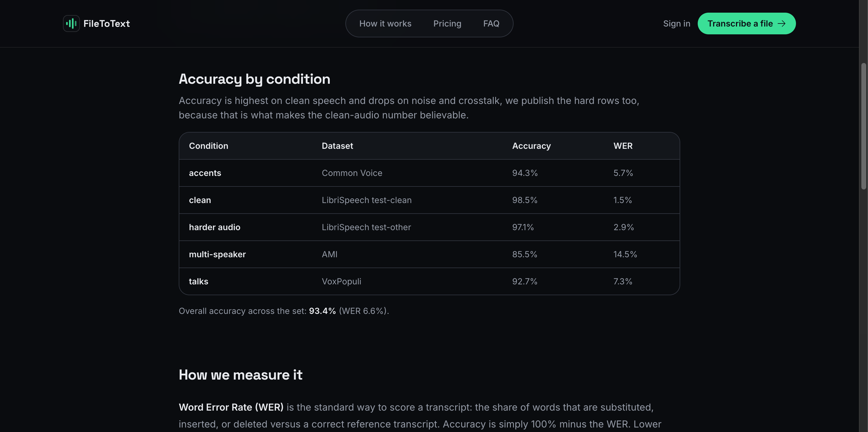Click the Dataset column header
The image size is (868, 432).
point(337,146)
